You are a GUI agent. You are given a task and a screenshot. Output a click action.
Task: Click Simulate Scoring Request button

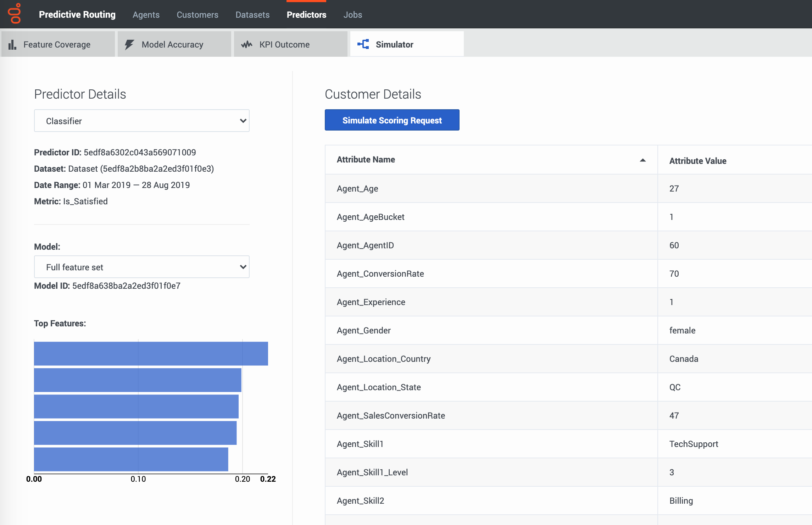tap(392, 120)
